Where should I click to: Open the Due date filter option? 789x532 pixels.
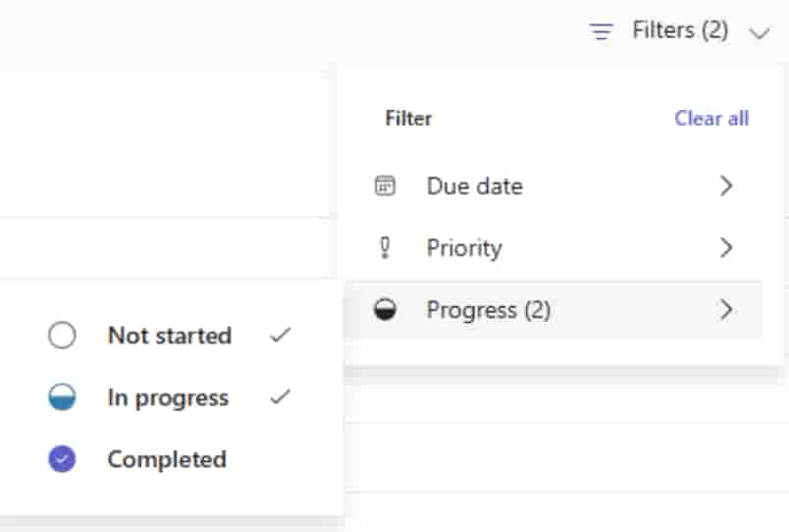click(x=474, y=186)
